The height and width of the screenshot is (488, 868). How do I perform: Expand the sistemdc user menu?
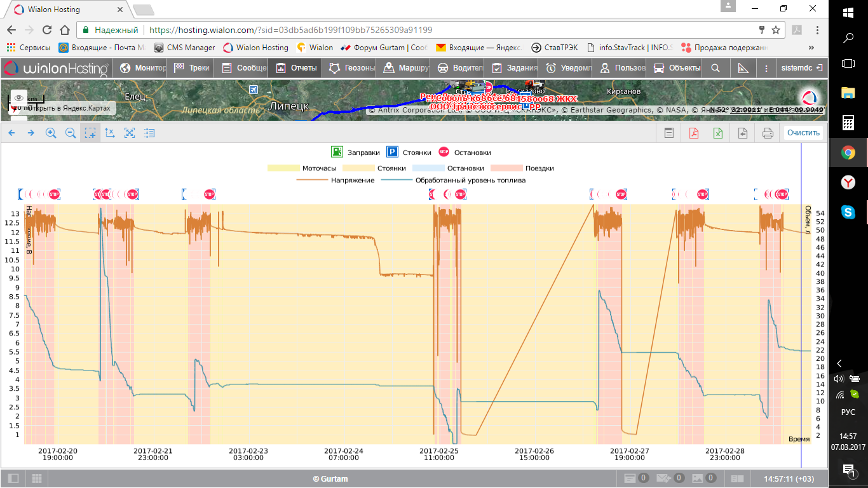(x=803, y=68)
